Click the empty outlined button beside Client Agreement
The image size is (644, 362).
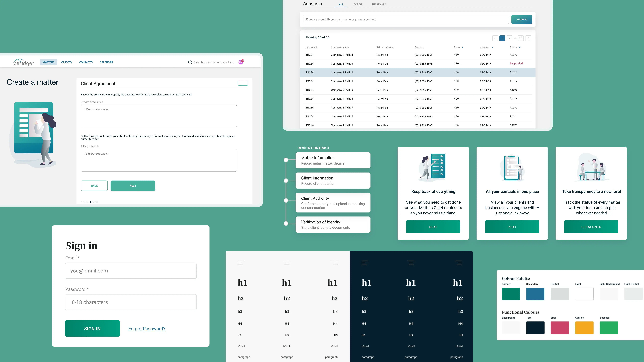pos(243,83)
